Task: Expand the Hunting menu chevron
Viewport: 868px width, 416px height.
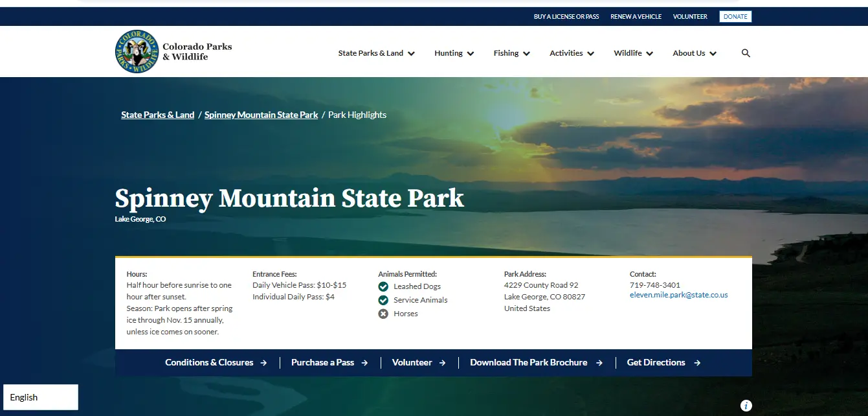Action: pos(471,54)
